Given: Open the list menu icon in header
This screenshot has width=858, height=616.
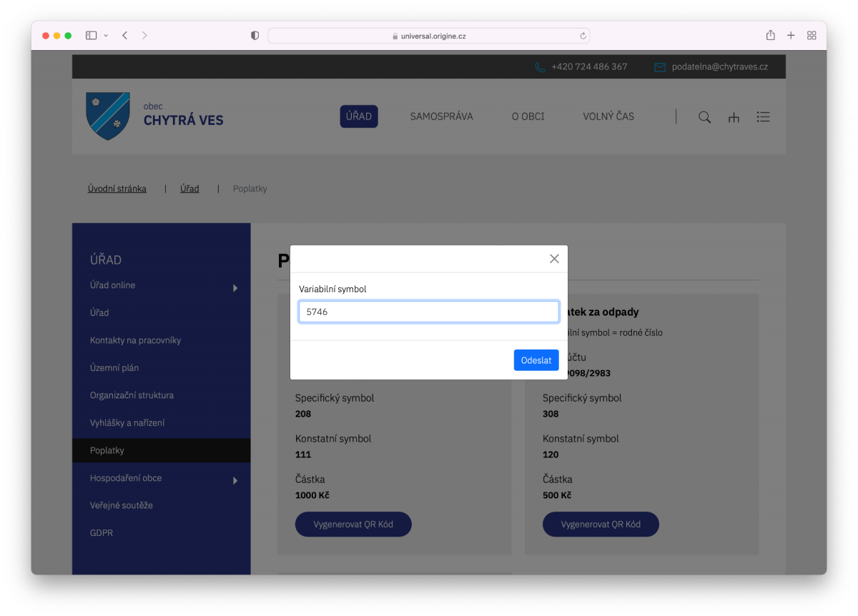Looking at the screenshot, I should click(763, 117).
